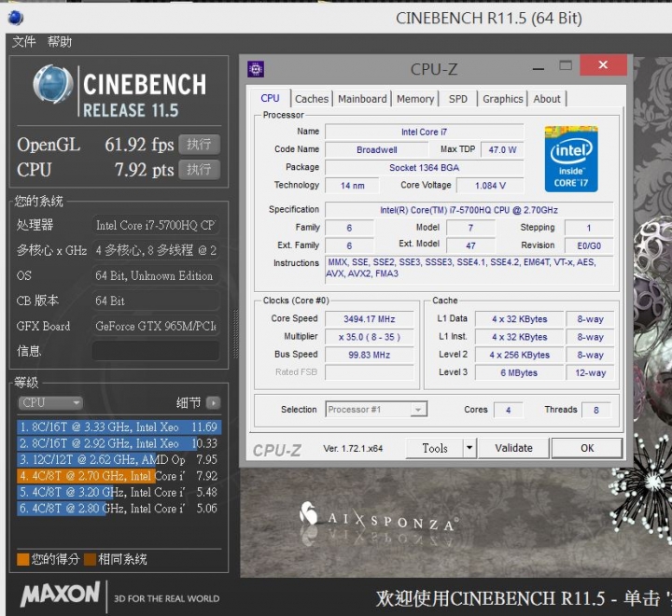Maximize the CPU-Z window
672x616 pixels.
(x=566, y=65)
